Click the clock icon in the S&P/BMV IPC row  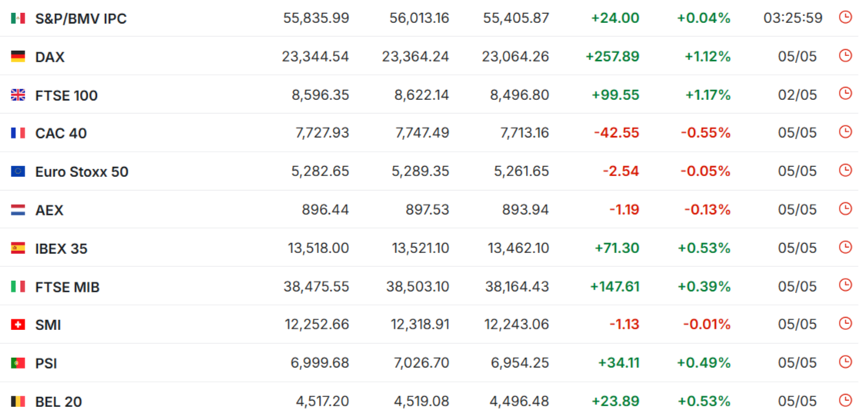point(845,17)
